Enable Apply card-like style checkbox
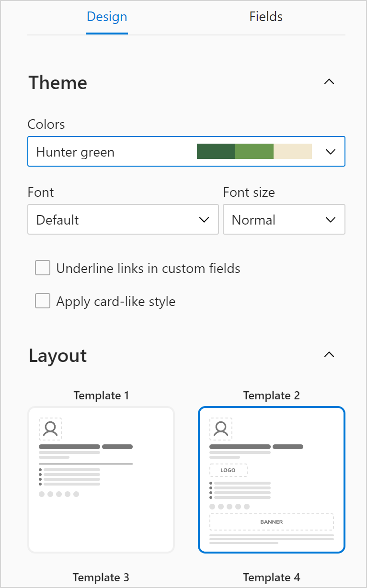The height and width of the screenshot is (588, 367). click(43, 301)
